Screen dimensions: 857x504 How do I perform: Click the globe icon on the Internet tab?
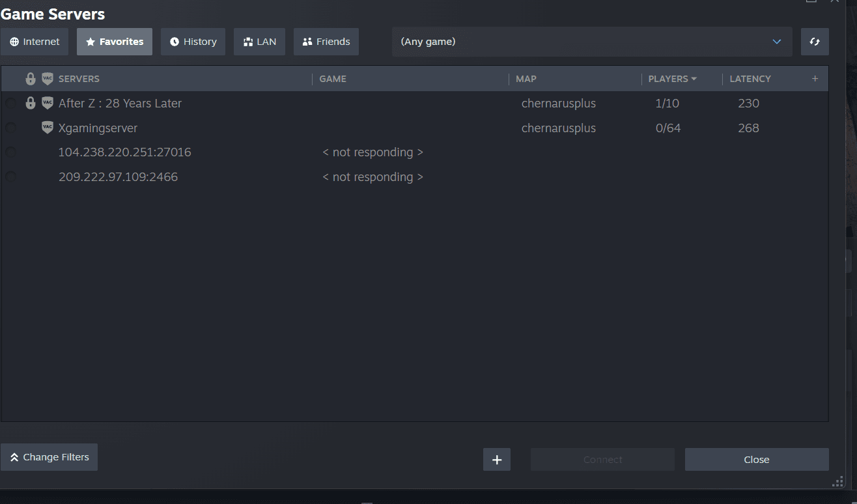(14, 41)
